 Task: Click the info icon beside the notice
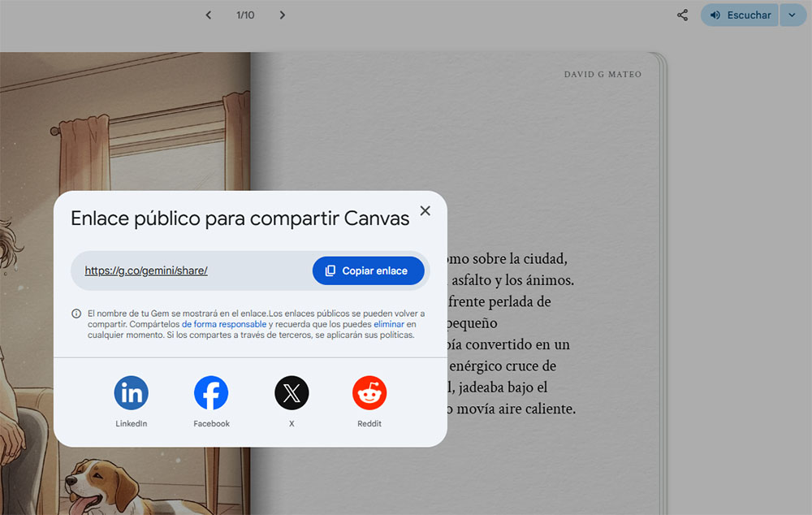tap(76, 314)
